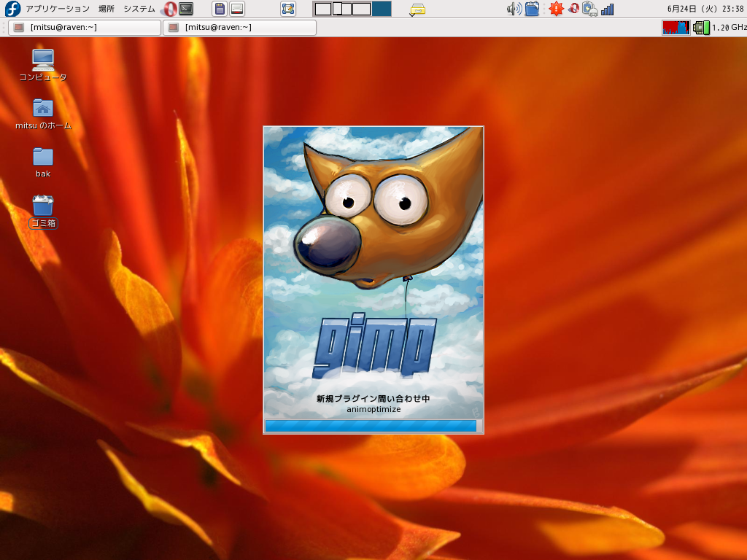Viewport: 747px width, 560px height.
Task: Click the red update alert icon
Action: click(556, 9)
